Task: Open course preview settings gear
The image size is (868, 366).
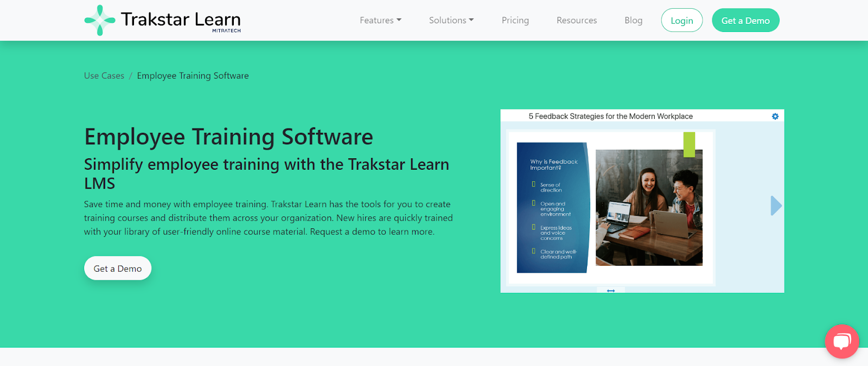Action: [x=775, y=116]
